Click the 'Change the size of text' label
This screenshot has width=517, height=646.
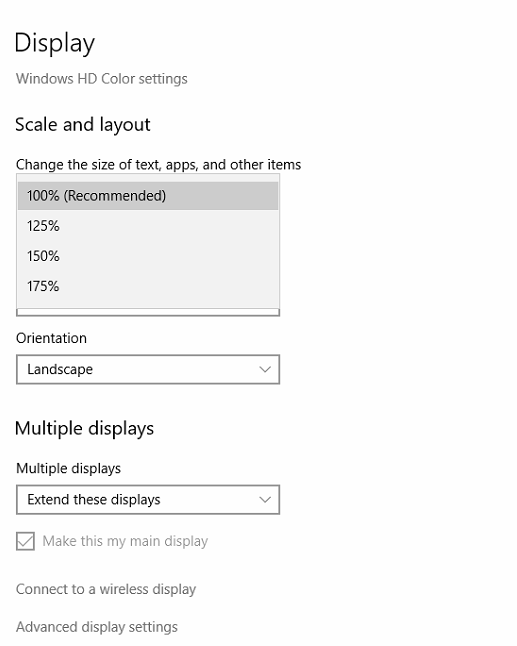click(159, 165)
